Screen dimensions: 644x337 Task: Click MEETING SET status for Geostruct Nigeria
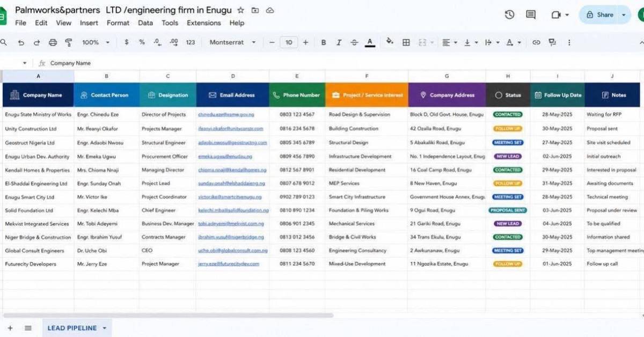pyautogui.click(x=508, y=143)
